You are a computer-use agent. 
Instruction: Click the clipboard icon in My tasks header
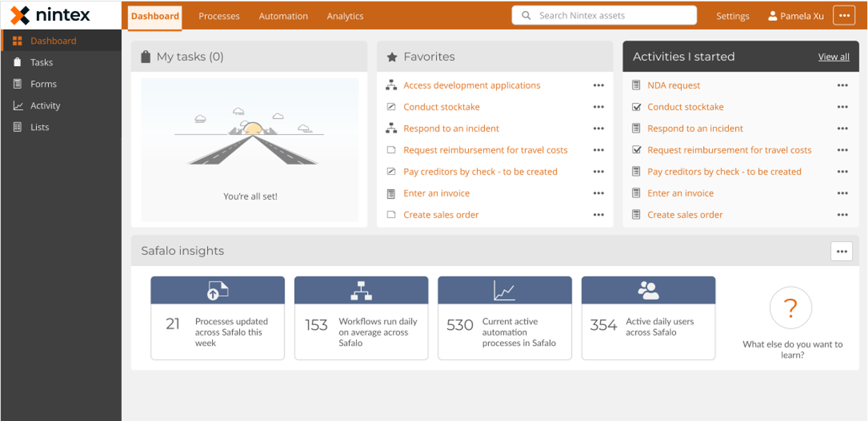tap(145, 56)
